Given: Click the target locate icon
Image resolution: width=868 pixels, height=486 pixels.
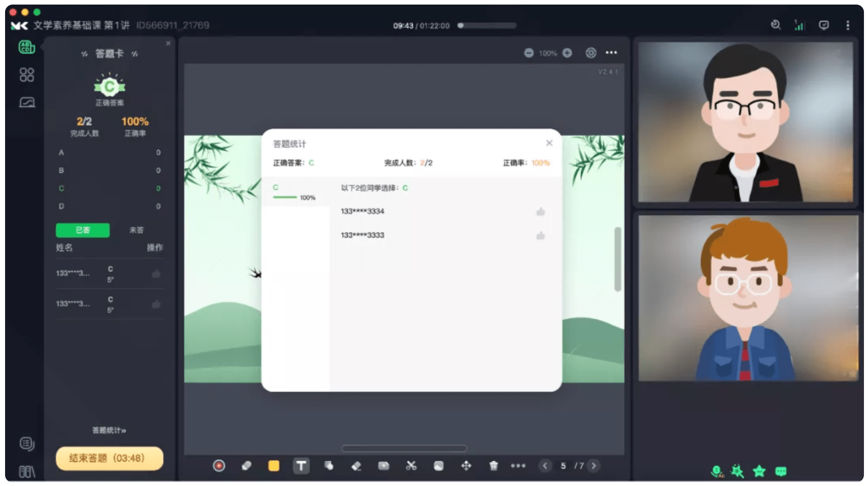Looking at the screenshot, I should coord(591,53).
